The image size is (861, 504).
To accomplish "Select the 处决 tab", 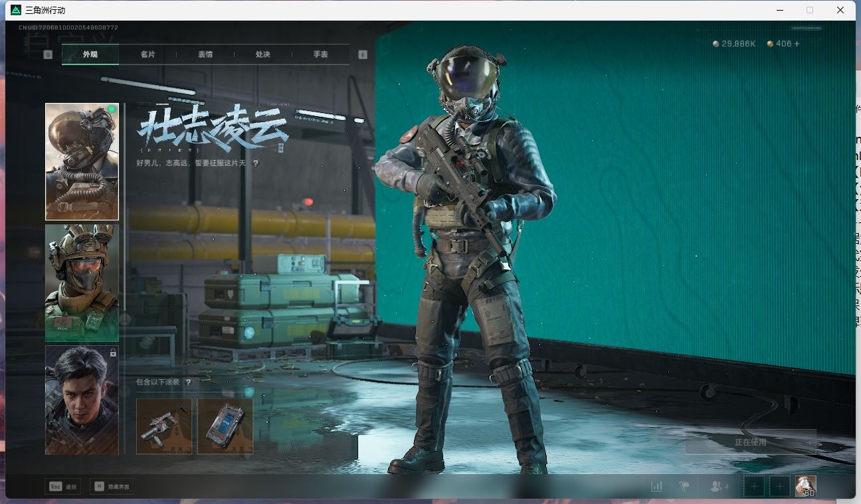I will pyautogui.click(x=263, y=54).
